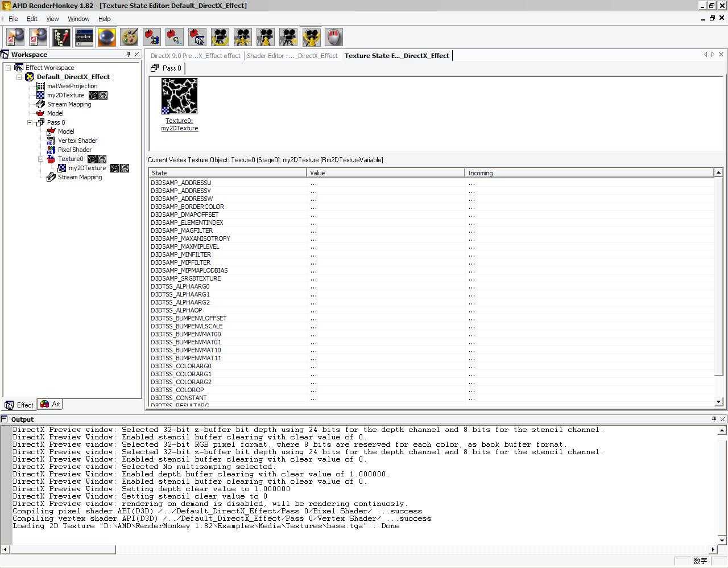The height and width of the screenshot is (568, 728).
Task: Switch to the Shader Editor tab
Action: coord(292,56)
